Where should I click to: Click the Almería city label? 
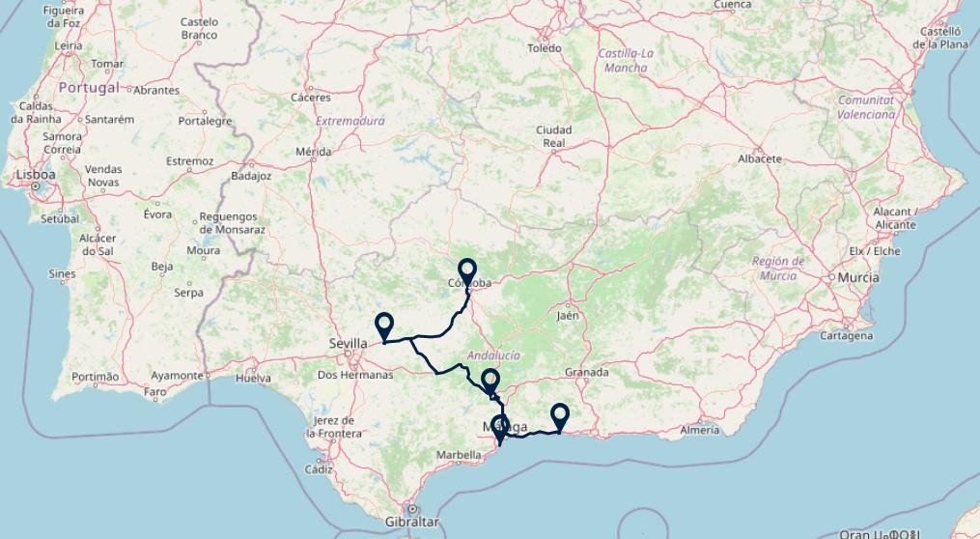click(x=699, y=430)
